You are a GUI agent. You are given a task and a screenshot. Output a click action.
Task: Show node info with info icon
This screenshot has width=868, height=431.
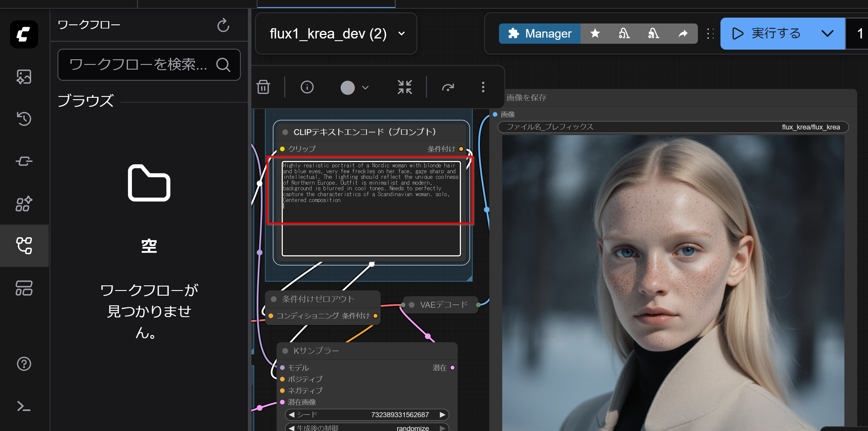[307, 87]
